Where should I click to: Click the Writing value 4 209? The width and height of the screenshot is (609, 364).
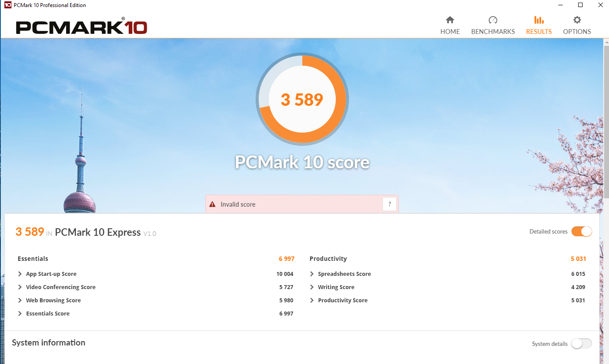[578, 287]
